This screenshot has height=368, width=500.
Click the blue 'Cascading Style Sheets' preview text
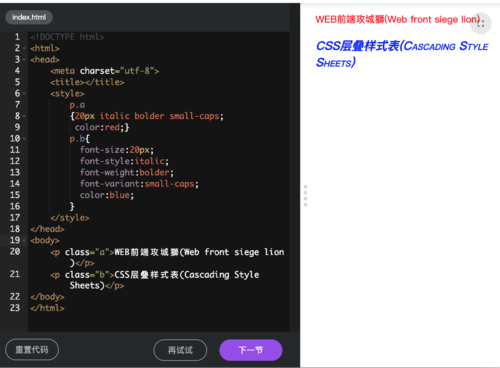[x=402, y=54]
